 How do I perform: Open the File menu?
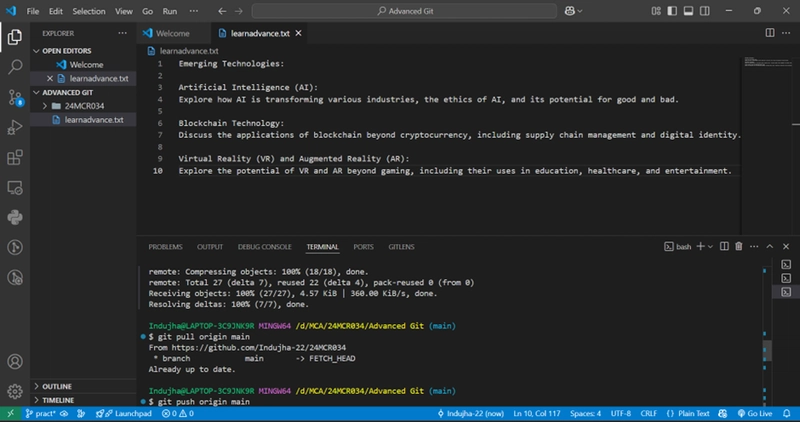[x=33, y=11]
